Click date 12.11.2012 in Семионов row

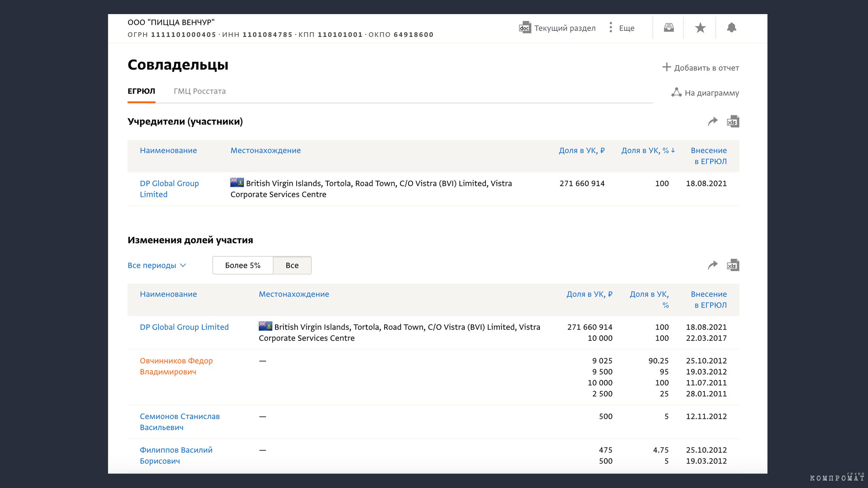706,416
